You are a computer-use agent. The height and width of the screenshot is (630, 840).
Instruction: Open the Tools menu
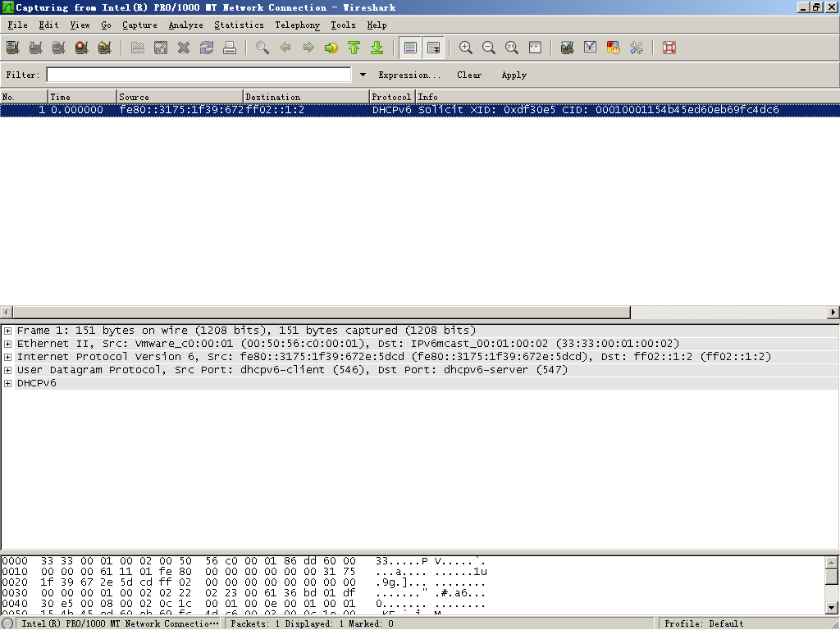343,25
